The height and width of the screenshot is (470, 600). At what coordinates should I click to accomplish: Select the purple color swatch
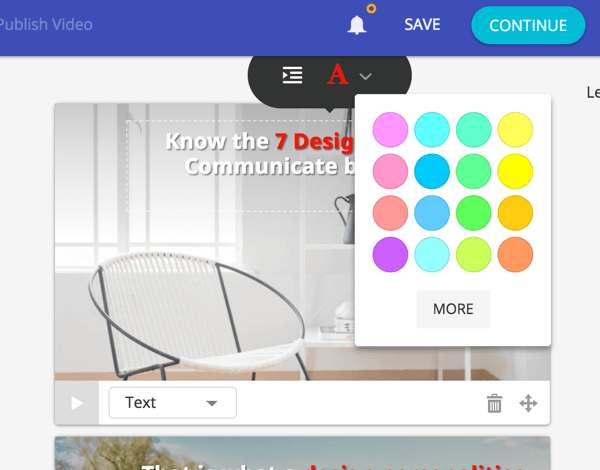click(390, 255)
